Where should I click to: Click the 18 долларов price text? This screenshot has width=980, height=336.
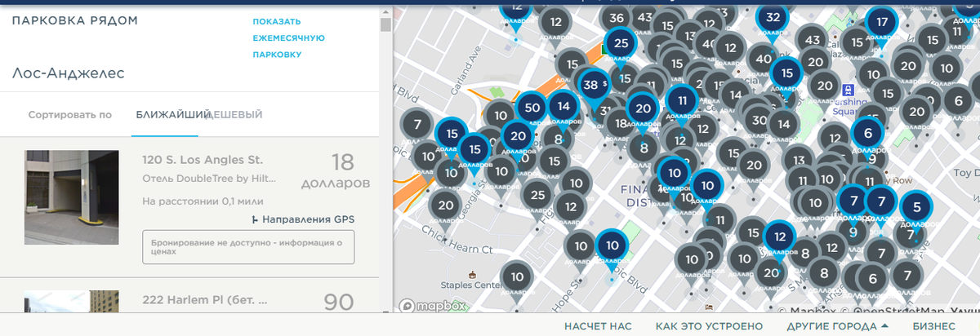(336, 170)
